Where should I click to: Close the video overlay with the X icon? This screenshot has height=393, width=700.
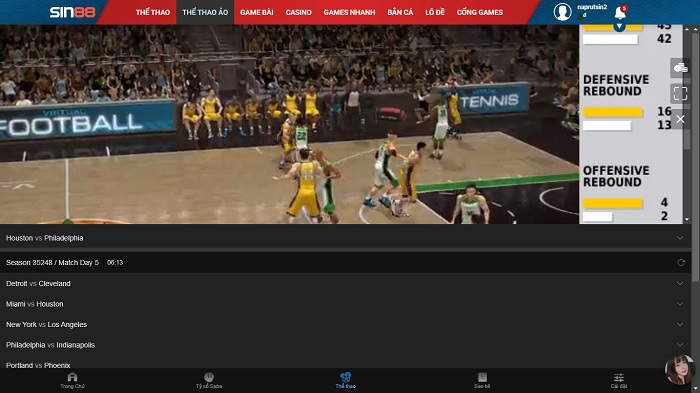(680, 119)
